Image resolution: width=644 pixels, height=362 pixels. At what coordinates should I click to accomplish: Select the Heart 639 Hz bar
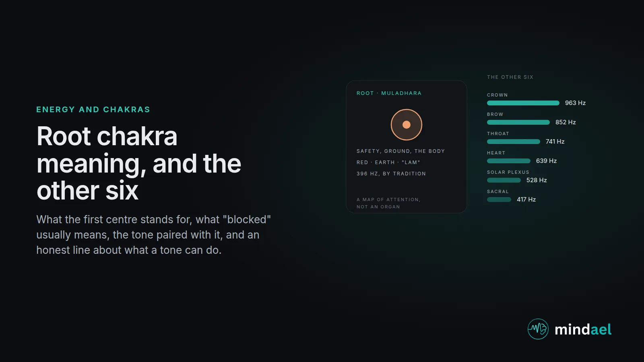(x=509, y=161)
